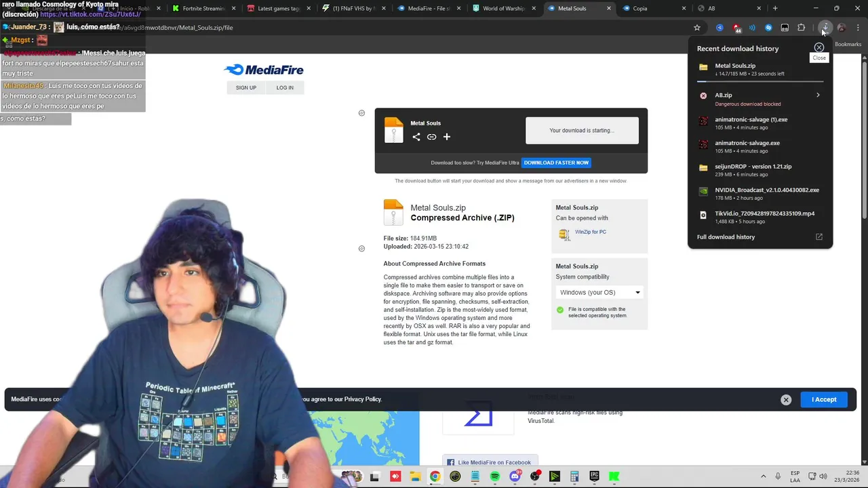Open Discord from the taskbar

[515, 476]
